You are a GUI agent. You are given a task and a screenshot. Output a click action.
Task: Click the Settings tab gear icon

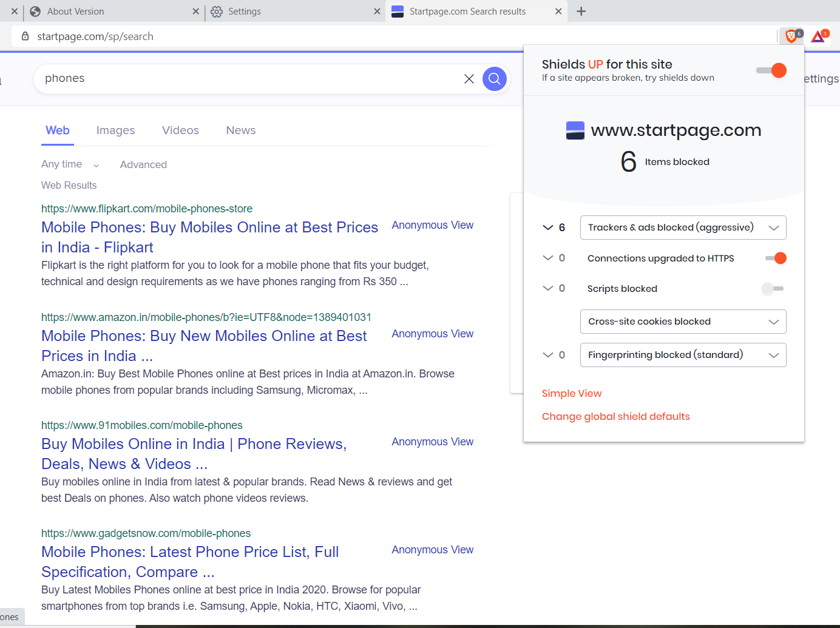(217, 12)
